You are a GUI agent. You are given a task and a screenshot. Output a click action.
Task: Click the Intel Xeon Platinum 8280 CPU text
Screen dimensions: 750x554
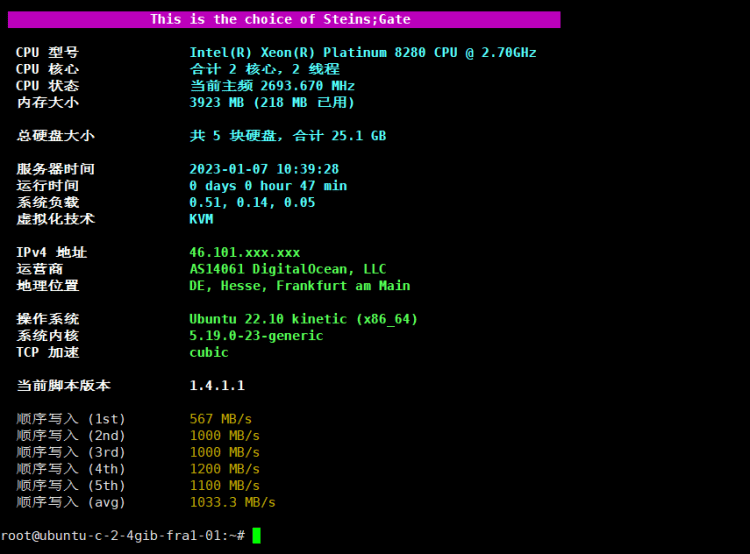(362, 53)
